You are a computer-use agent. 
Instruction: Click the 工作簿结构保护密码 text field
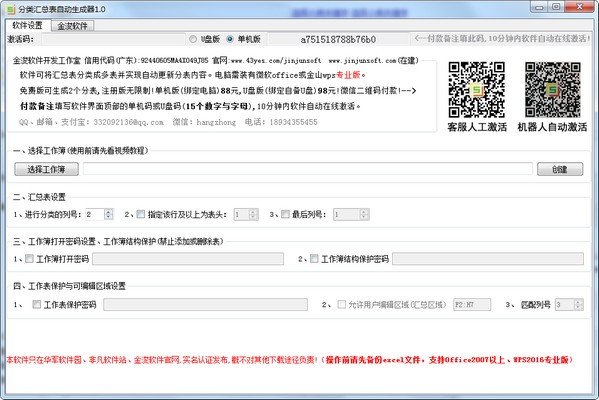(x=488, y=259)
